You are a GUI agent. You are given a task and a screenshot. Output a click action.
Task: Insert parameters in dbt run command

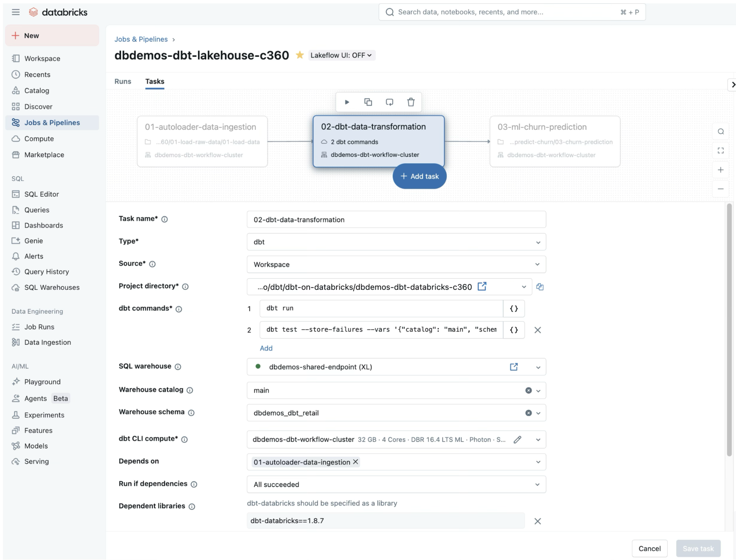[514, 309]
